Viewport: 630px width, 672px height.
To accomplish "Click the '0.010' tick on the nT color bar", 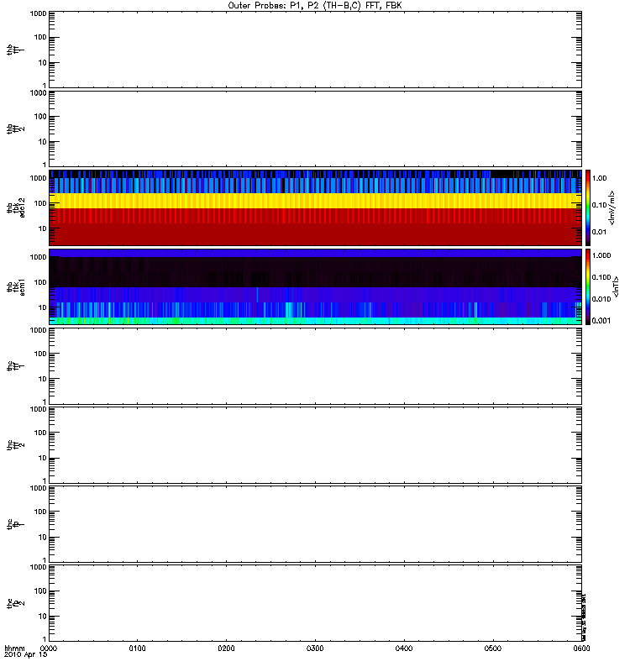I will pos(601,299).
